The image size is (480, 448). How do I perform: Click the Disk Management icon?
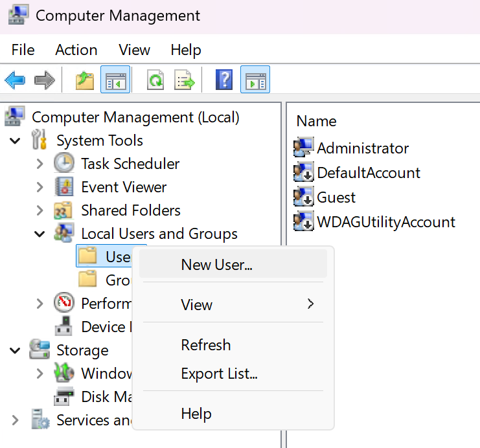[63, 396]
